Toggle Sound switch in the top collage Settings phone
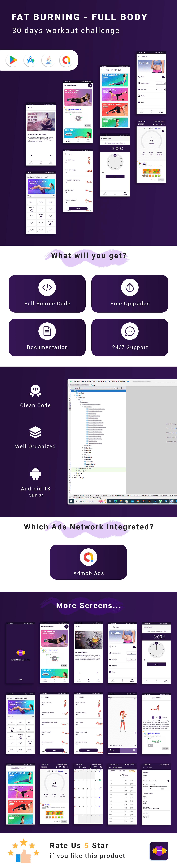 (x=163, y=77)
